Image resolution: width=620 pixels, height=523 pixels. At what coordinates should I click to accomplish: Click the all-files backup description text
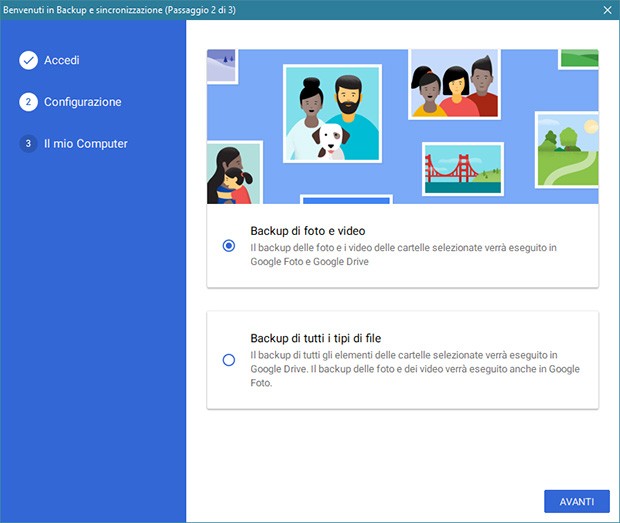click(414, 368)
